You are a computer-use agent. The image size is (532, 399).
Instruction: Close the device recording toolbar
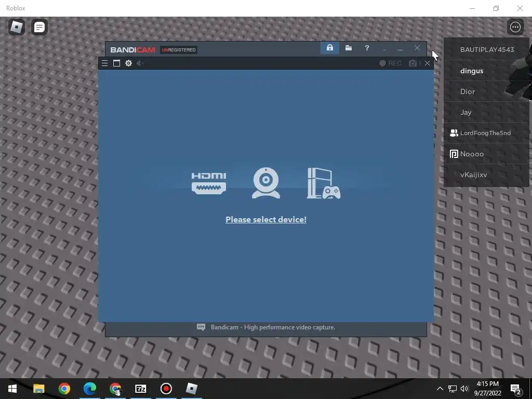pos(427,63)
